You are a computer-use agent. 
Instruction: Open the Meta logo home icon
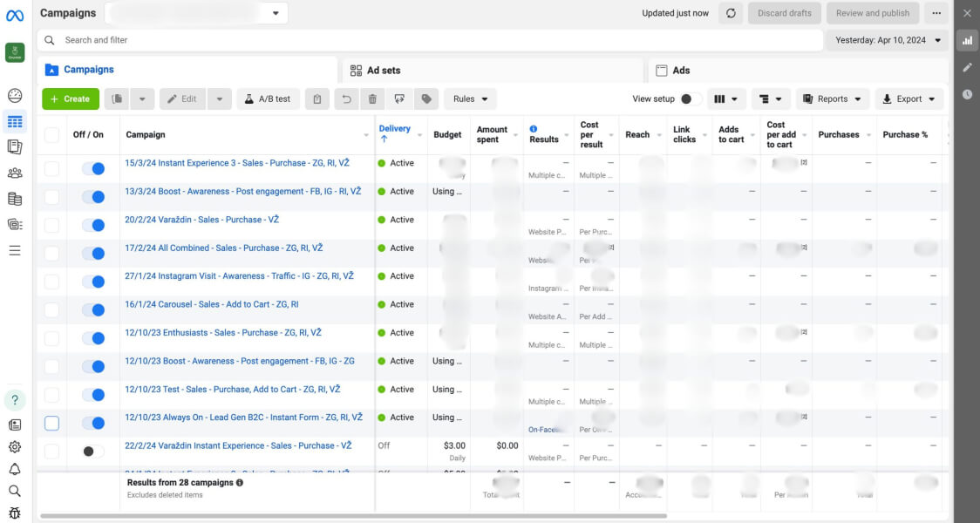pos(15,16)
